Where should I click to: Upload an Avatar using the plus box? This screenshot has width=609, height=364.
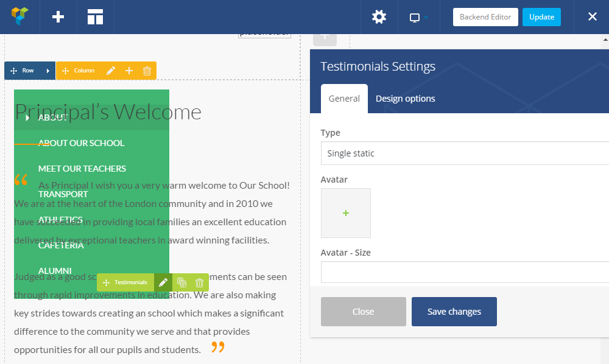click(x=345, y=213)
